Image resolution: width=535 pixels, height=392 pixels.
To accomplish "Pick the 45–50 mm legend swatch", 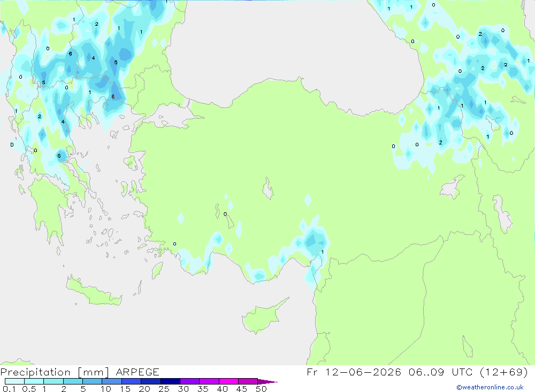I will click(x=248, y=381).
